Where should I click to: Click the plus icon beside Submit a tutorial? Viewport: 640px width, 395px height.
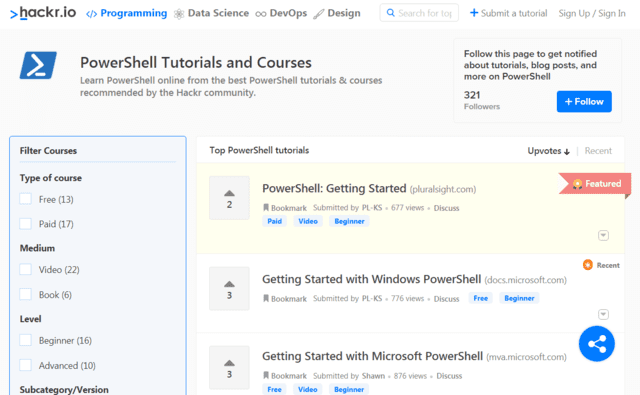[474, 13]
